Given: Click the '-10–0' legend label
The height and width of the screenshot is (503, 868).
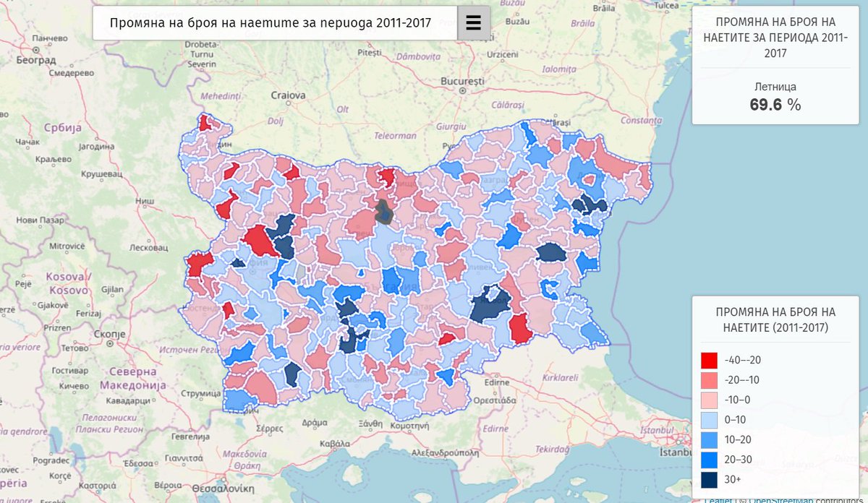Looking at the screenshot, I should [739, 400].
